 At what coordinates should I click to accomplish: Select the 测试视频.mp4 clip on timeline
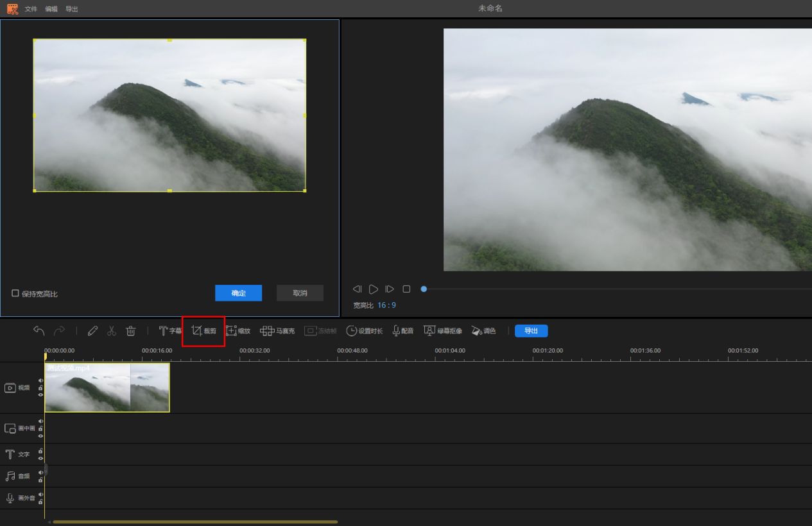pyautogui.click(x=107, y=387)
